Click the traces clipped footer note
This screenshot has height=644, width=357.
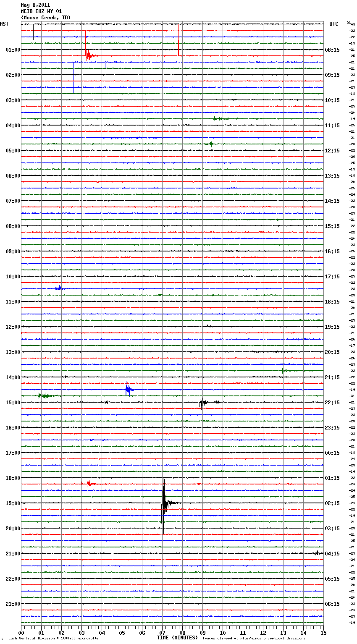click(x=254, y=639)
